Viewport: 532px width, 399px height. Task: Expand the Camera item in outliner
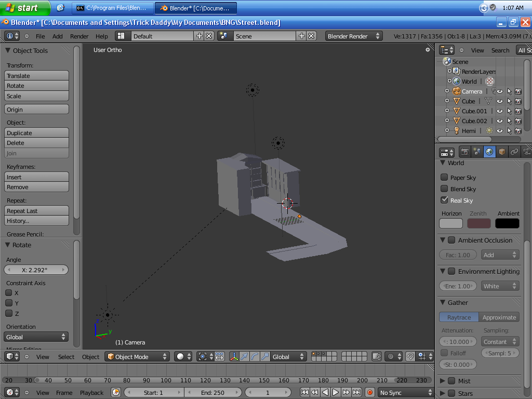(447, 91)
